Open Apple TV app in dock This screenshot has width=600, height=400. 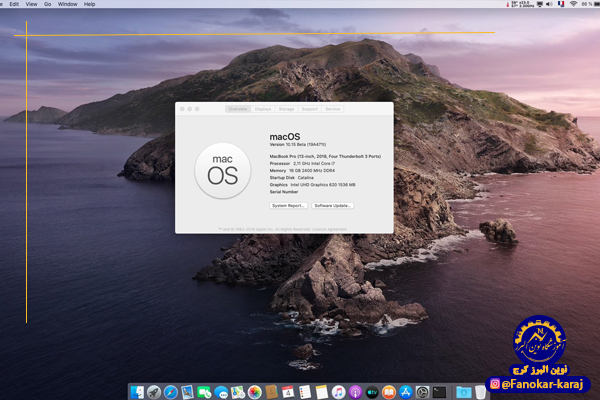(372, 392)
